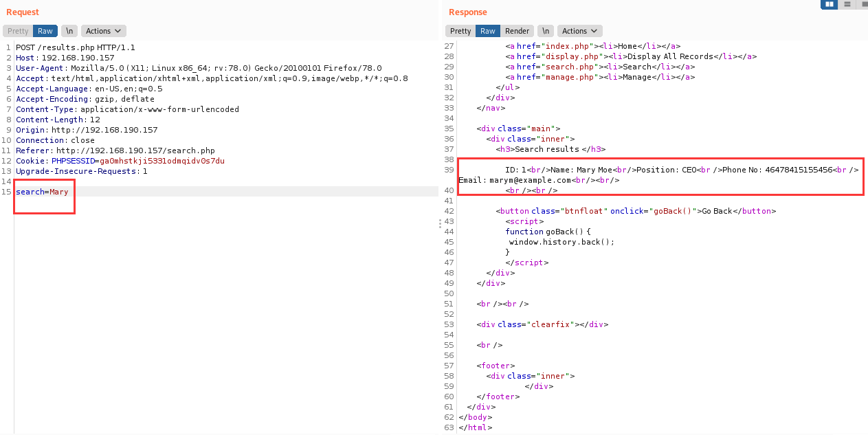Viewport: 868px width, 435px height.
Task: Click the '</ul>' line in response
Action: (x=507, y=87)
